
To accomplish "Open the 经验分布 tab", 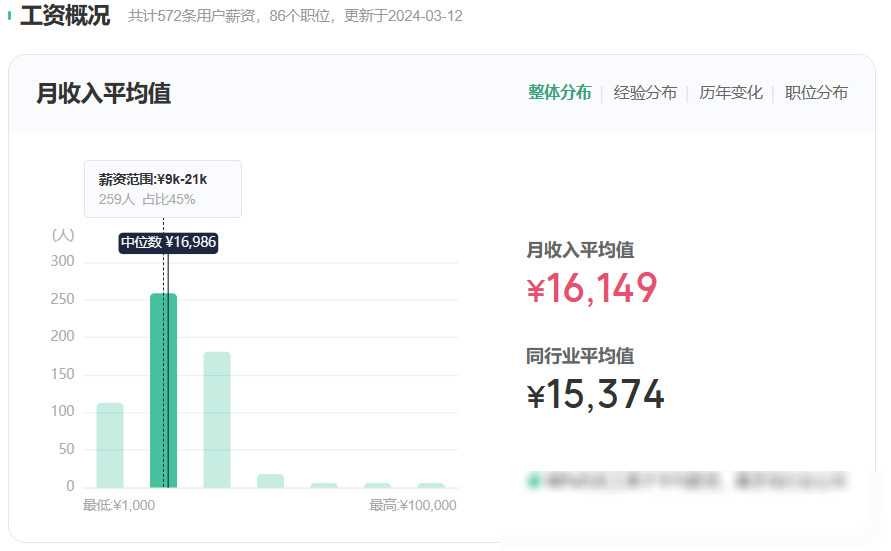I will [x=644, y=93].
